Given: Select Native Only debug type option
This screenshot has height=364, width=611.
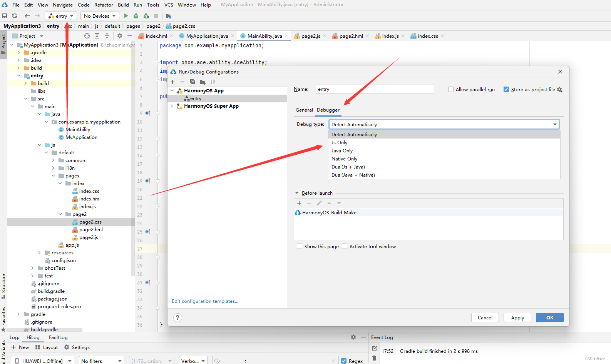Looking at the screenshot, I should click(x=444, y=159).
